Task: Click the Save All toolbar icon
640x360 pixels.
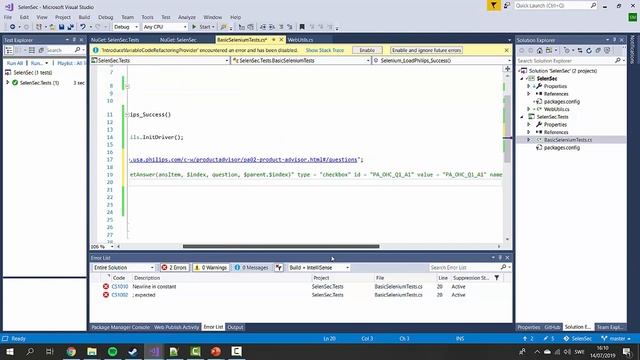Action: pyautogui.click(x=70, y=27)
